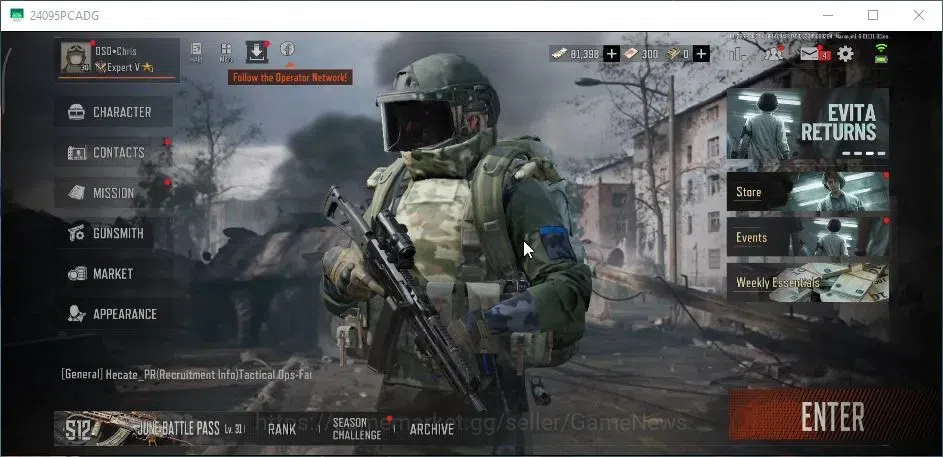Switch to the RANK tab
This screenshot has width=943, height=457.
281,429
